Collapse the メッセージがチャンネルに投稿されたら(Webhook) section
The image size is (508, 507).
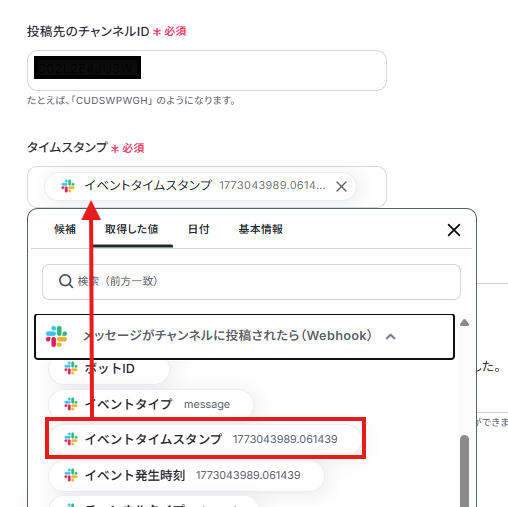(244, 336)
